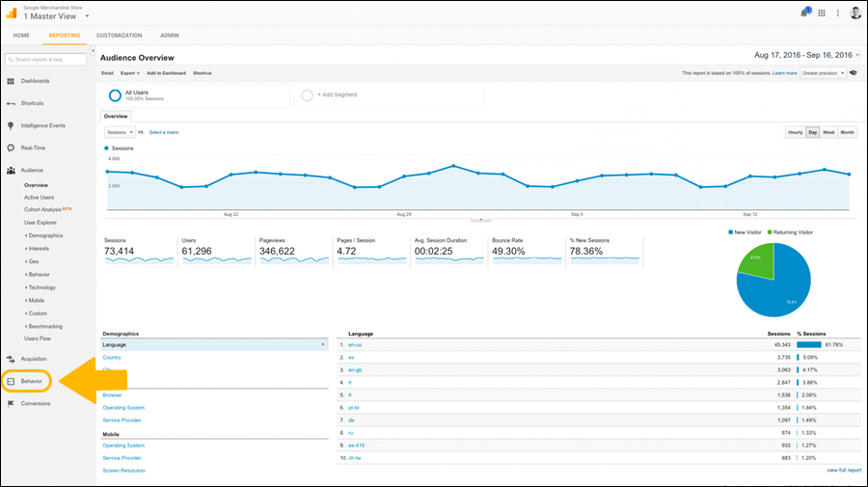Click the Audience people icon

click(x=11, y=171)
